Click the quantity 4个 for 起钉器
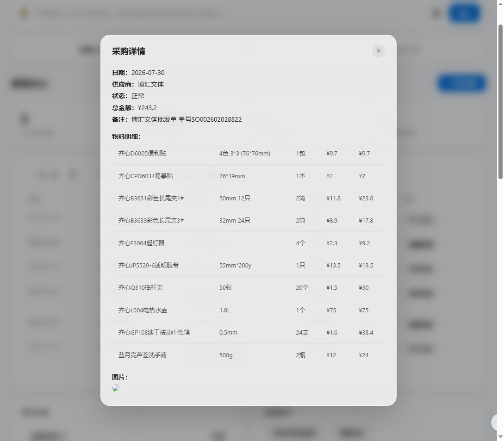 pos(300,243)
